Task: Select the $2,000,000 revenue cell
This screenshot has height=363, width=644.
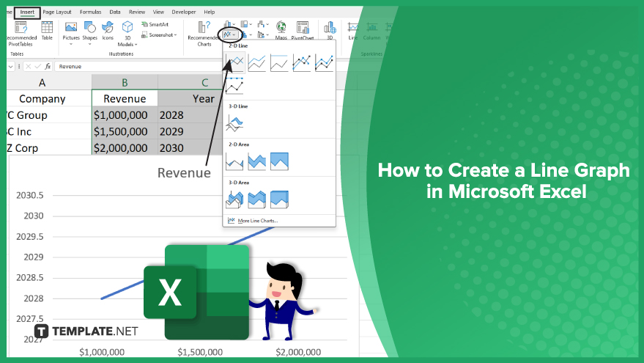Action: [125, 148]
